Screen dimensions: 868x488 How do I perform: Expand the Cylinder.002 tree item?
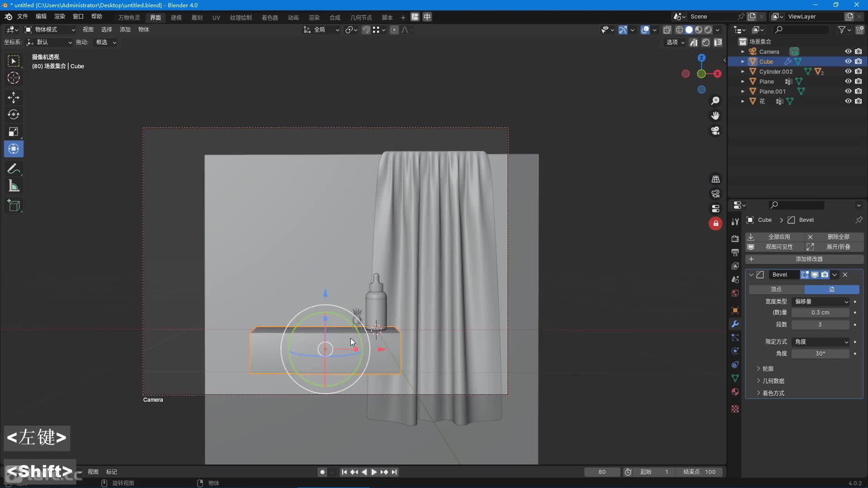pyautogui.click(x=743, y=71)
